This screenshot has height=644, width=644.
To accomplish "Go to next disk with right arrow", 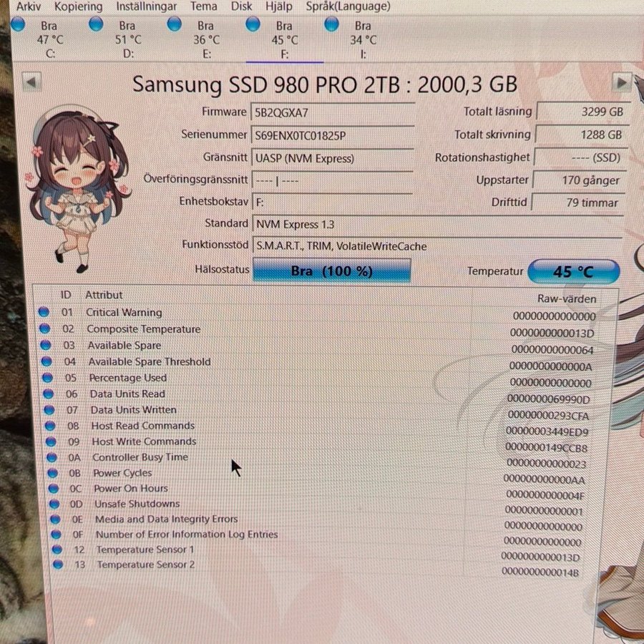I will coord(622,82).
